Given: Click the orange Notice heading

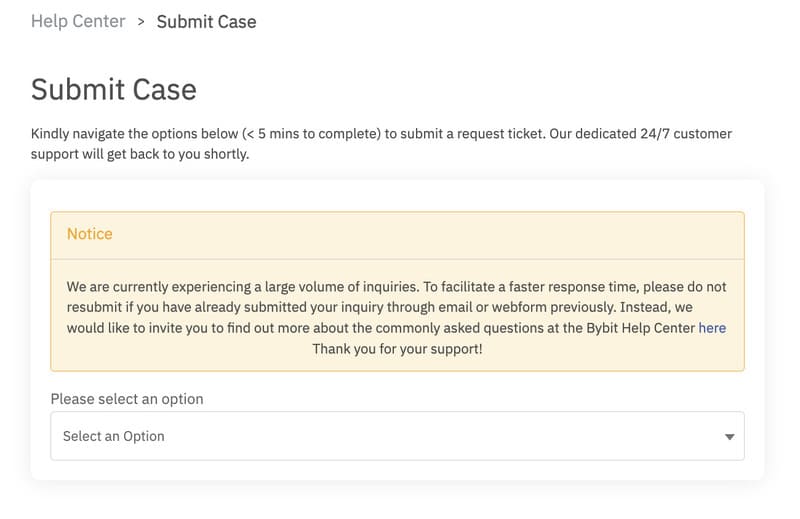Looking at the screenshot, I should pyautogui.click(x=90, y=234).
